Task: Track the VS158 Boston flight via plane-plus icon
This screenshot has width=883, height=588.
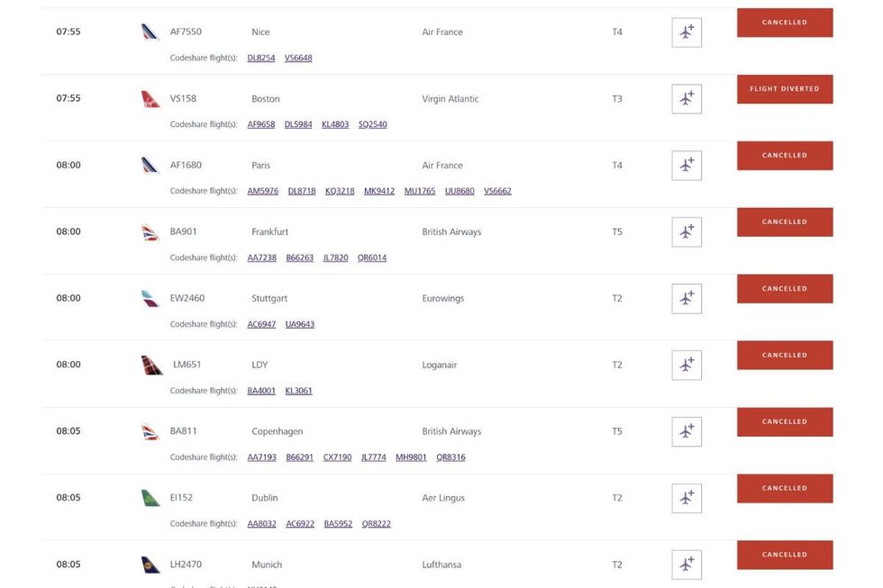Action: click(x=686, y=98)
